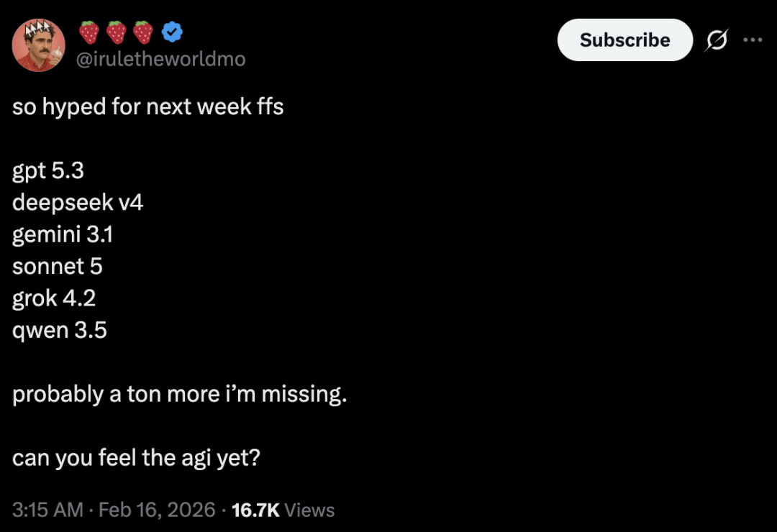The width and height of the screenshot is (777, 532).
Task: Click the "so hyped for next week" line
Action: pos(148,107)
